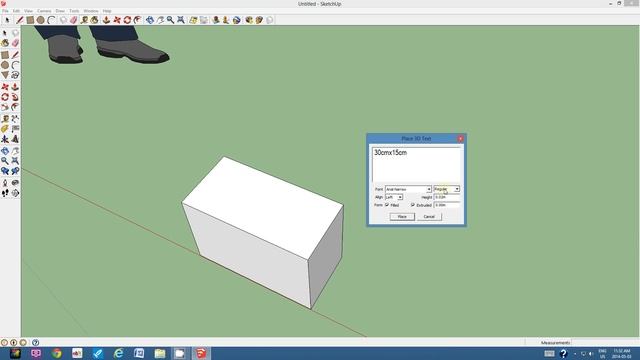Pick the Tape Measure tool in top toolbar
This screenshot has width=640, height=360.
point(84,20)
